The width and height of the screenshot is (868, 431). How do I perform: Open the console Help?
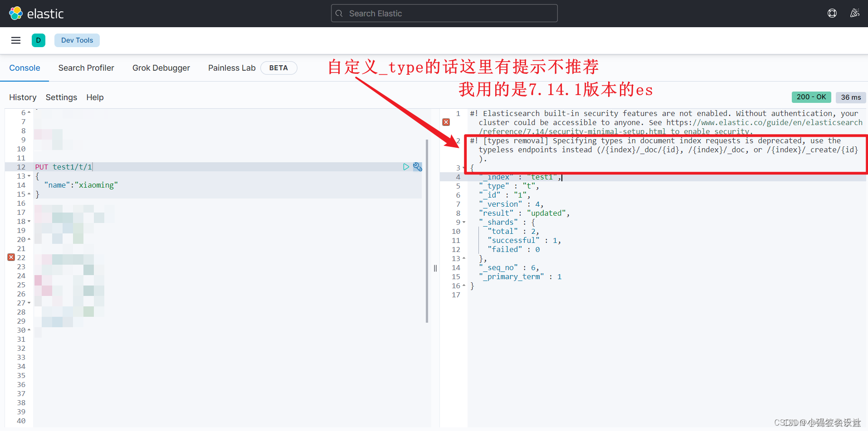95,97
